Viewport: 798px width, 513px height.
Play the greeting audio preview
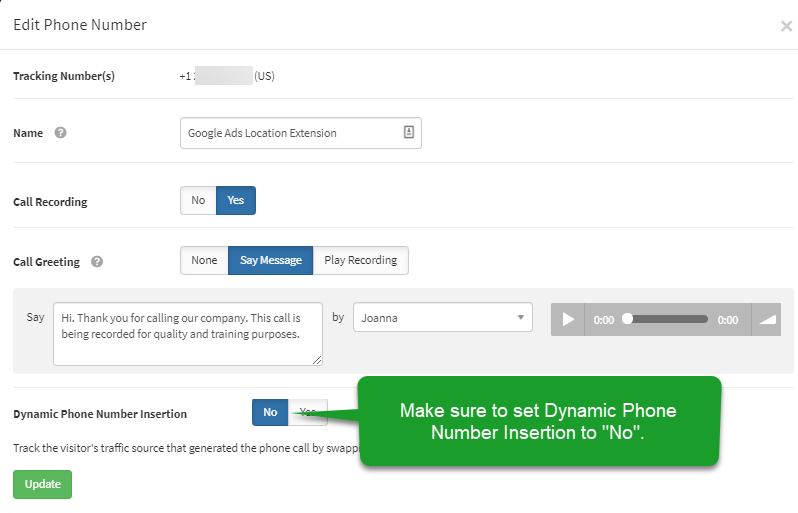click(x=568, y=320)
